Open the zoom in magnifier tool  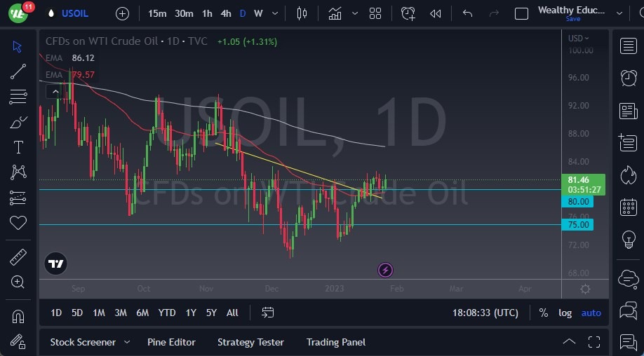(18, 282)
